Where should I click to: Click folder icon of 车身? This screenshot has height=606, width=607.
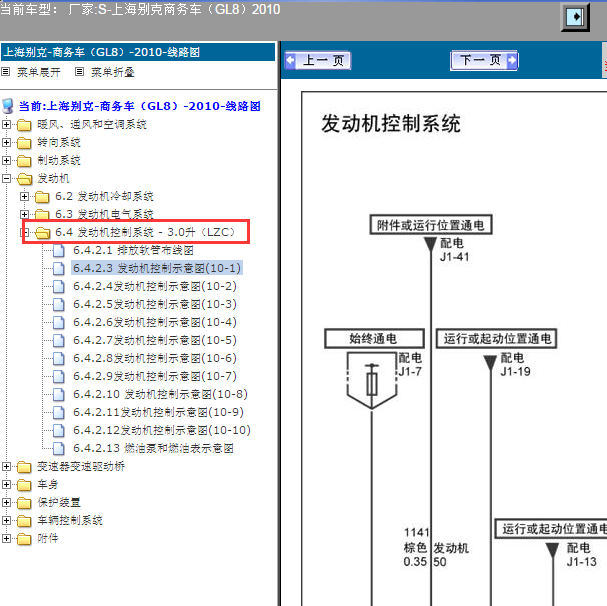click(x=24, y=485)
